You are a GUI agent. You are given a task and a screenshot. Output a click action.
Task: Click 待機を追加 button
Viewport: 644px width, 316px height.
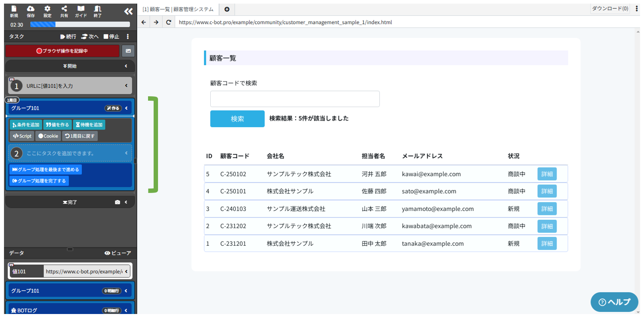tap(89, 125)
